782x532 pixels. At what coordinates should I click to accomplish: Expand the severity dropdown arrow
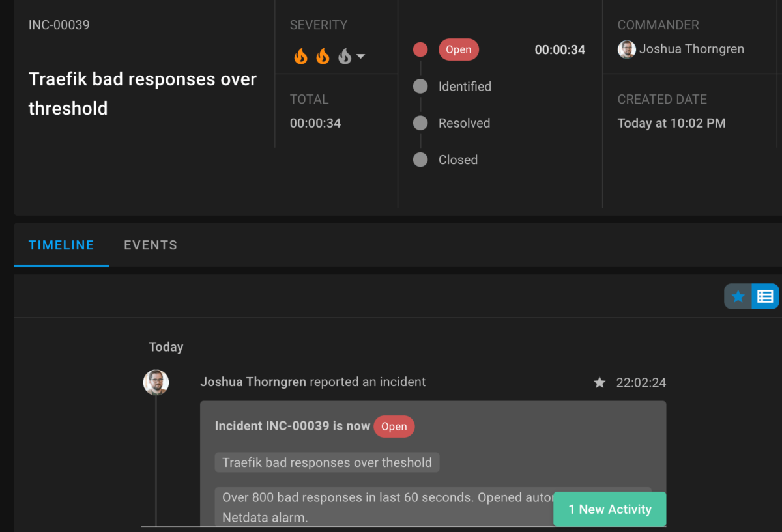[360, 57]
